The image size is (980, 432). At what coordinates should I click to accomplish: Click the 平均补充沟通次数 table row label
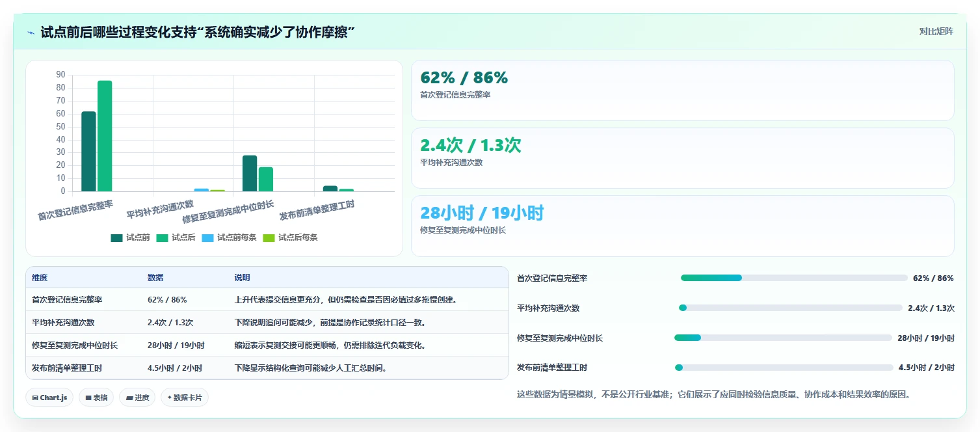pyautogui.click(x=63, y=323)
